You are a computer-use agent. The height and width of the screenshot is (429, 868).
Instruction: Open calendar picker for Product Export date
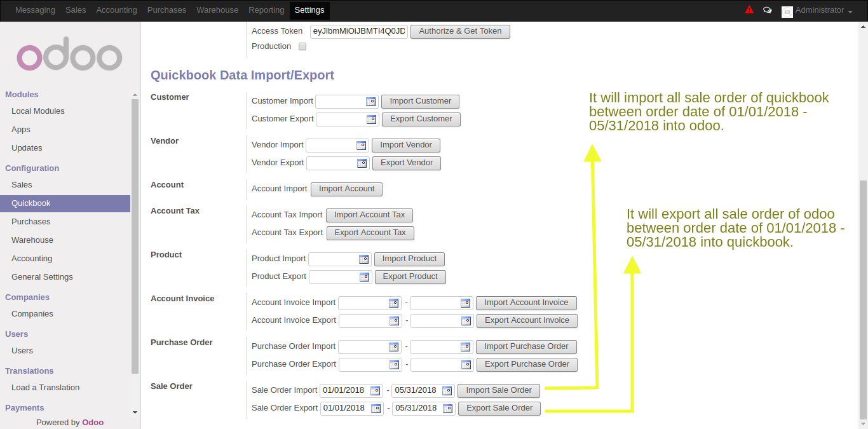tap(364, 277)
